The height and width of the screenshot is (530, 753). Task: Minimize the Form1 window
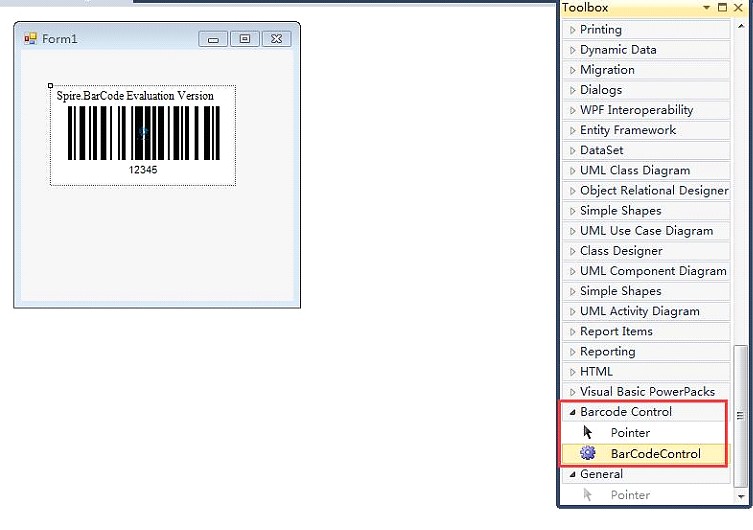coord(213,39)
